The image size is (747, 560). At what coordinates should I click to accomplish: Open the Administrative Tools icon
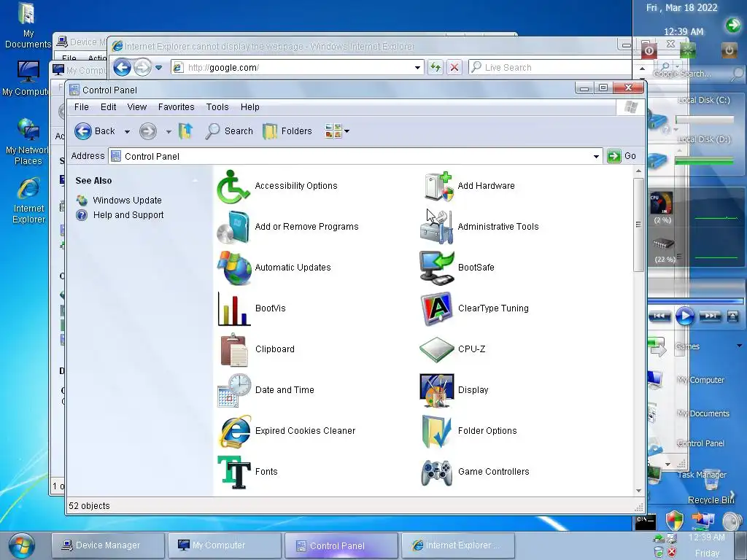click(x=436, y=227)
